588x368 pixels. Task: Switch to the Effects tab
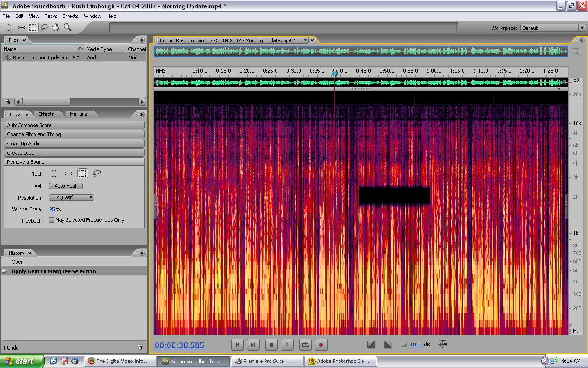(x=46, y=114)
